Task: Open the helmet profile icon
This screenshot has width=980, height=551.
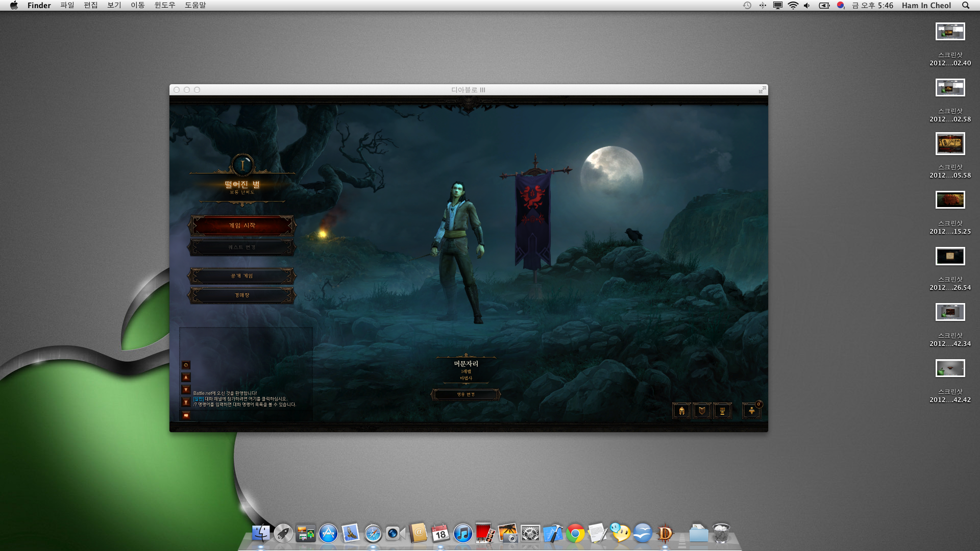Action: pos(681,411)
